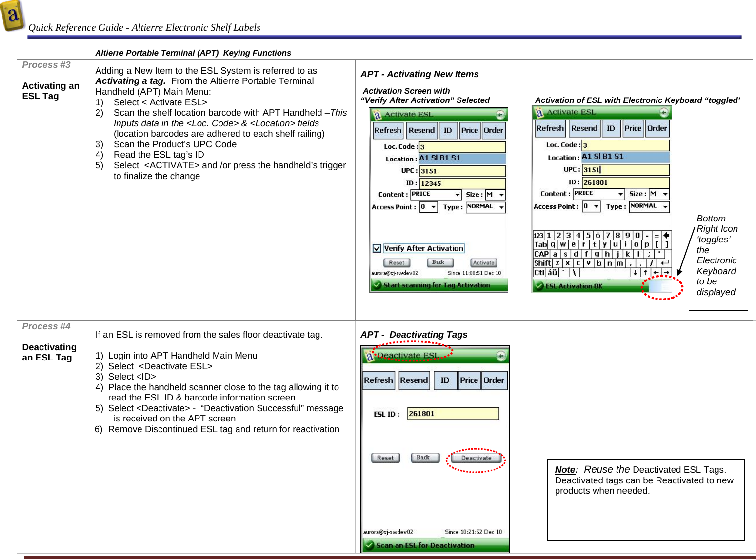Viewport: 756px width, 560px height.
Task: Open the Access Point dropdown in the keyboard Activate screen
Action: (x=591, y=206)
